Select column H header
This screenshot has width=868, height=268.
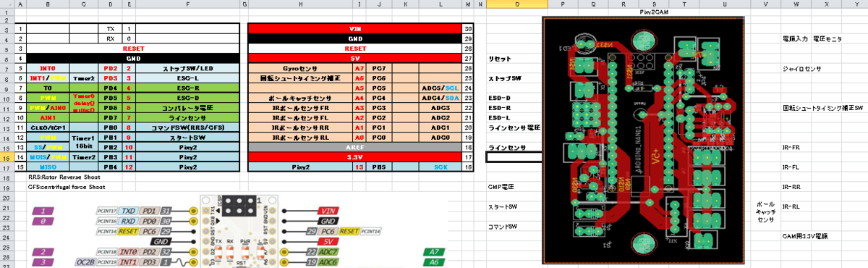(299, 4)
